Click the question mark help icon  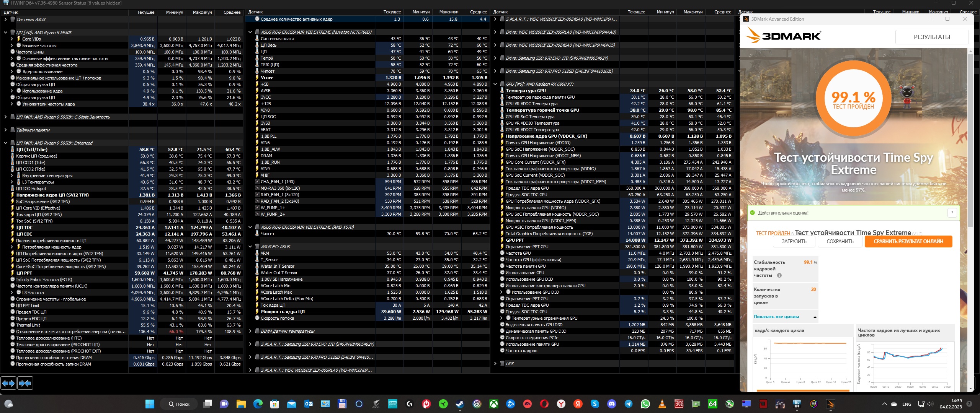952,213
